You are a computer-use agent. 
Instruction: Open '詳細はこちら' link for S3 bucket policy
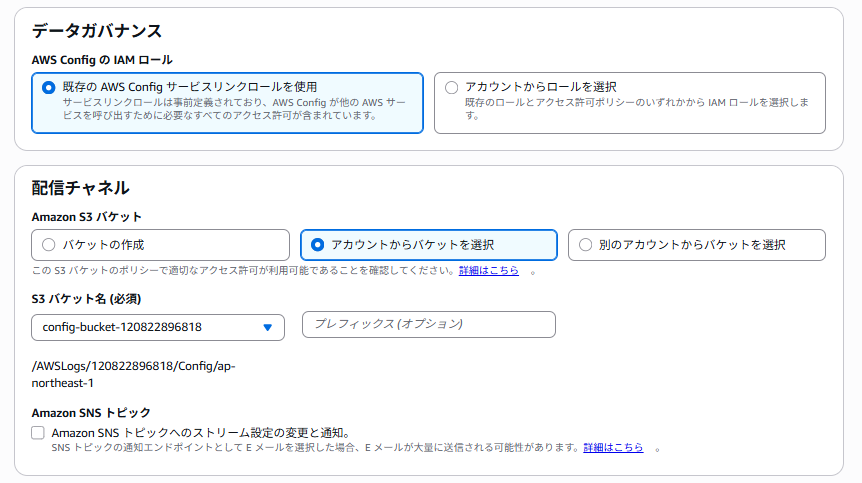click(489, 270)
